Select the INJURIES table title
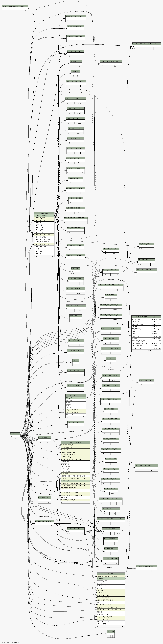Image resolution: width=163 pixels, height=644 pixels. pos(111,632)
